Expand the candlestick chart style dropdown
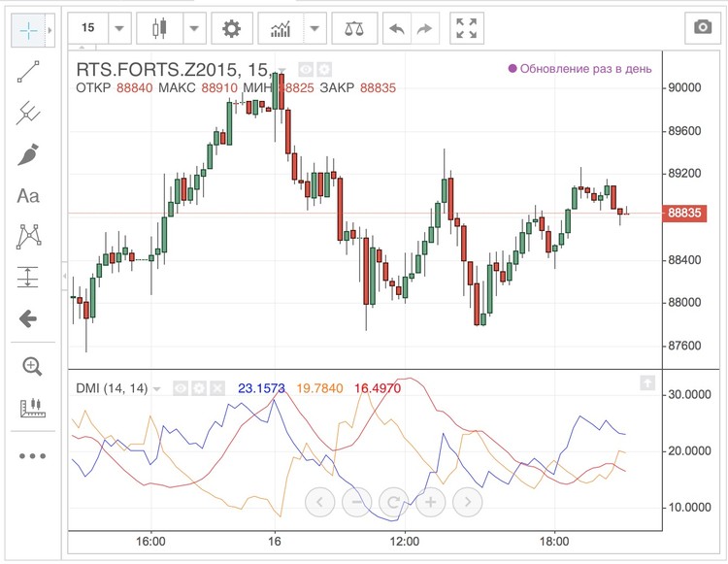 [195, 28]
